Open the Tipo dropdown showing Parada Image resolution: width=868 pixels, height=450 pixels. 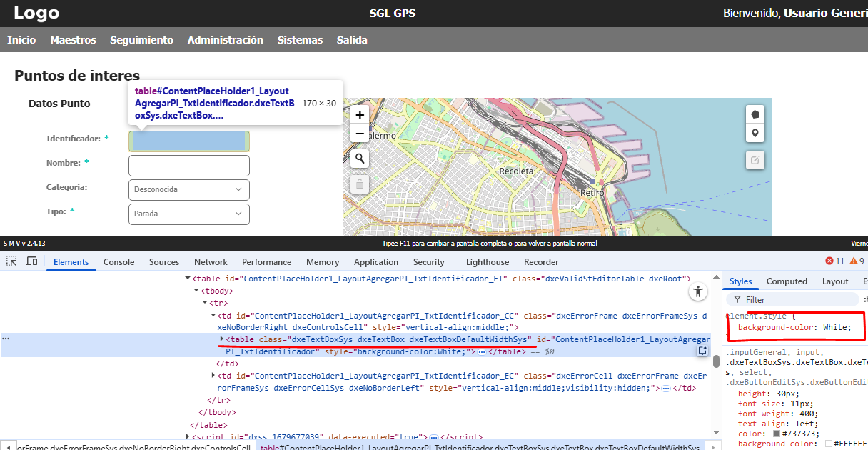[x=189, y=214]
